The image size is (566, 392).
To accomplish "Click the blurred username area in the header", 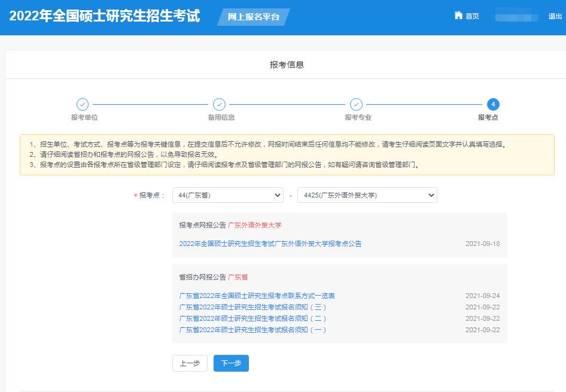I will click(x=516, y=16).
